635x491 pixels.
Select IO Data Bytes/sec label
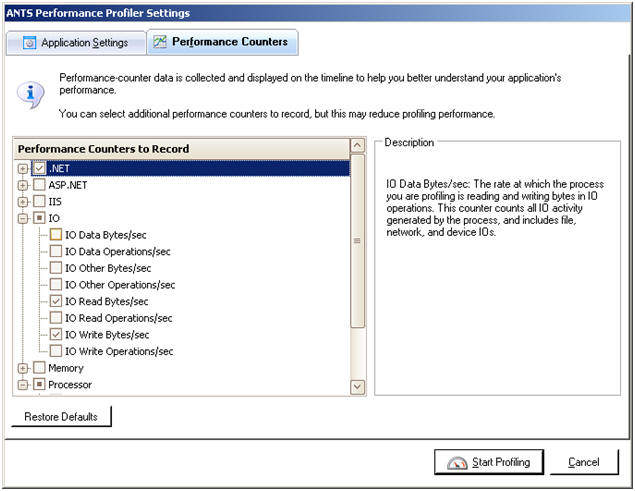point(106,235)
